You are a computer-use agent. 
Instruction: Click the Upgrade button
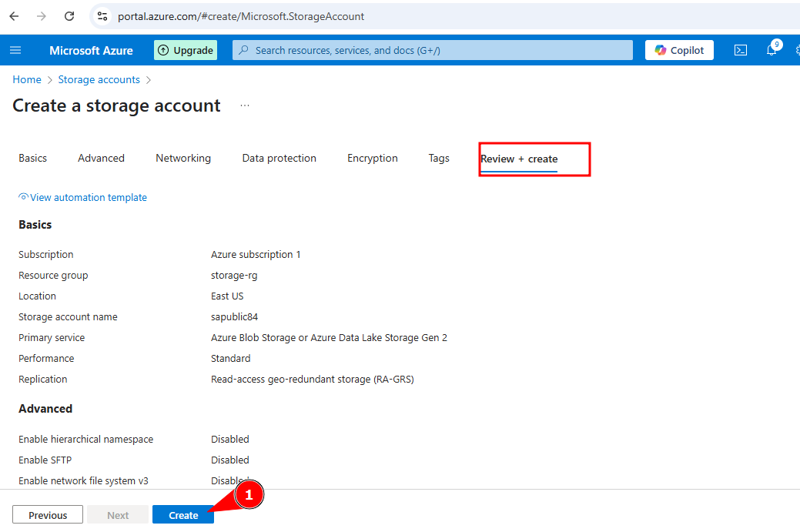186,50
